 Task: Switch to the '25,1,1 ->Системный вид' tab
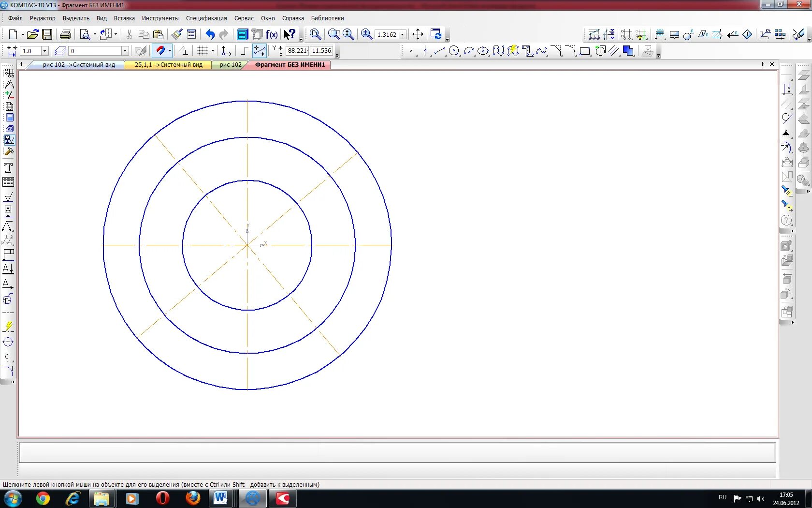tap(168, 65)
